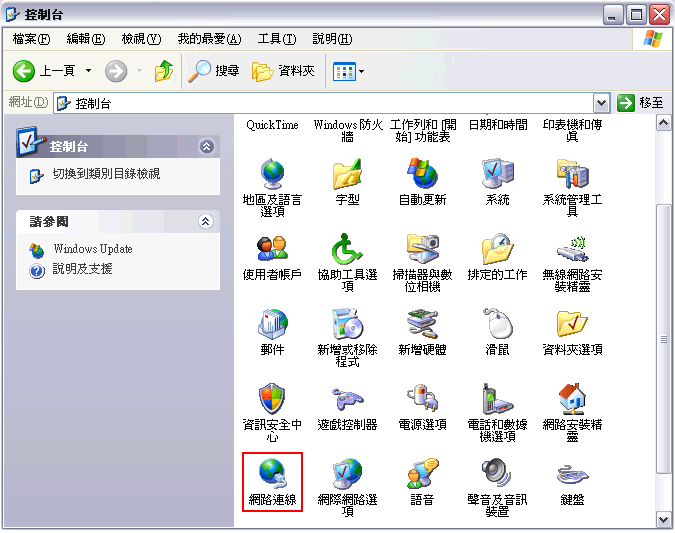
Task: Open the 檔案(F) menu
Action: 31,39
